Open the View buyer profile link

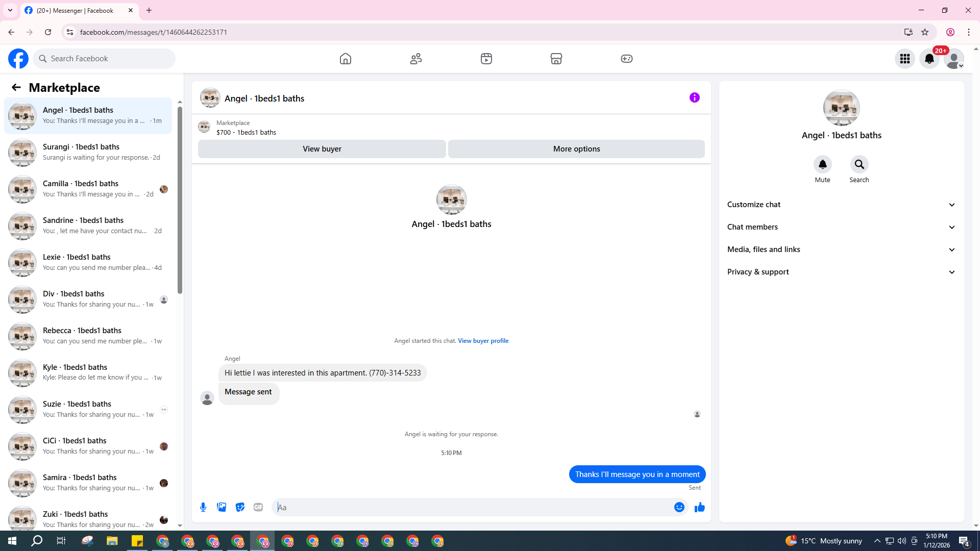pyautogui.click(x=483, y=341)
